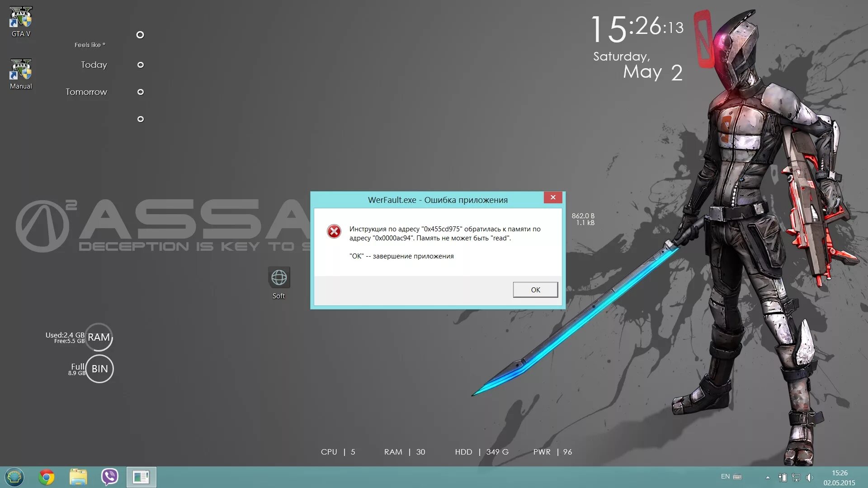The height and width of the screenshot is (488, 868).
Task: Click the Saturday, May 2 date widget
Action: coord(637,66)
